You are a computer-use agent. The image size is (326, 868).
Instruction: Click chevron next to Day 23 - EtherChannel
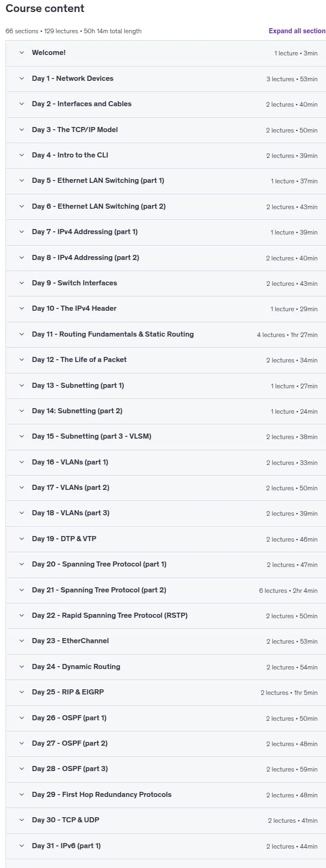22,641
